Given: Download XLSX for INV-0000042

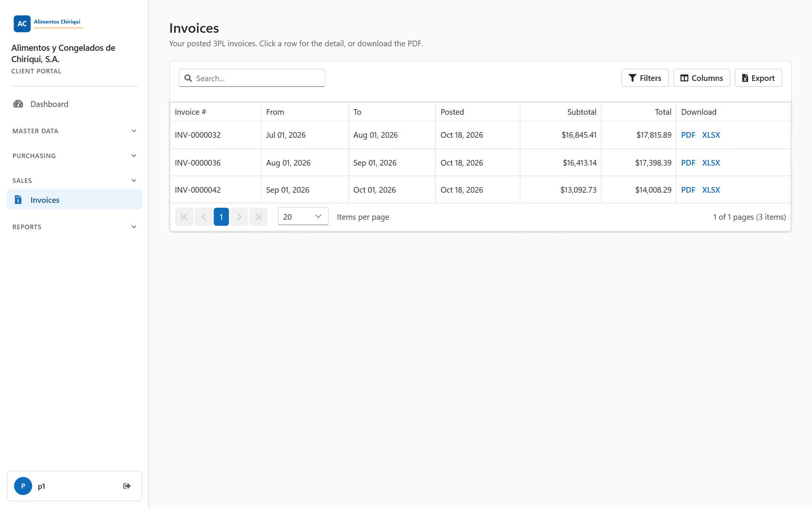Looking at the screenshot, I should point(711,190).
